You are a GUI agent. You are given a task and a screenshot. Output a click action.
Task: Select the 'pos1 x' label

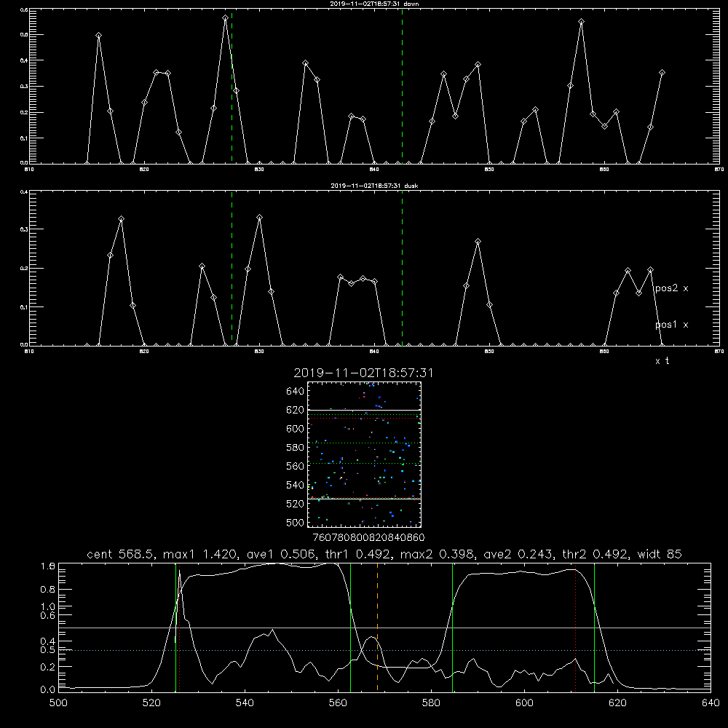point(671,325)
